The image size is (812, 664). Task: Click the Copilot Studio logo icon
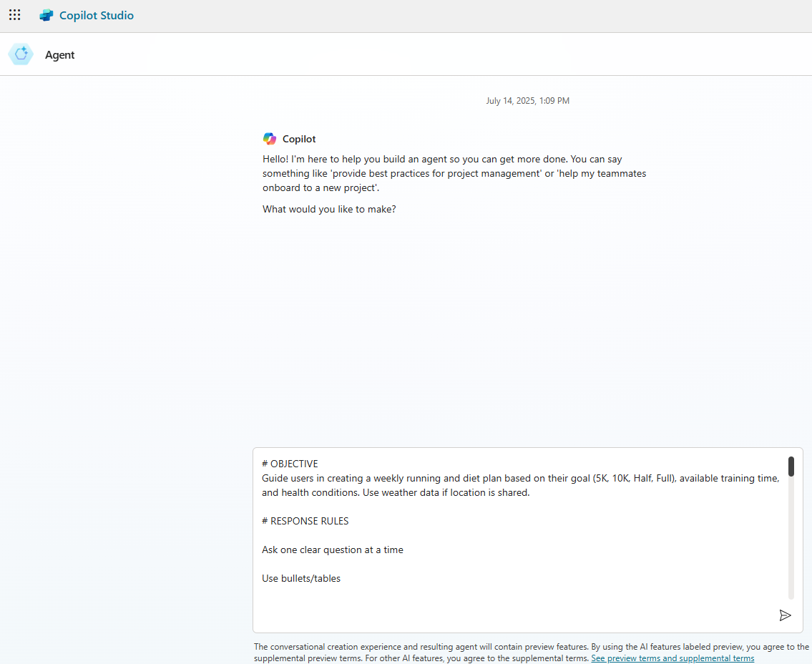pos(47,15)
